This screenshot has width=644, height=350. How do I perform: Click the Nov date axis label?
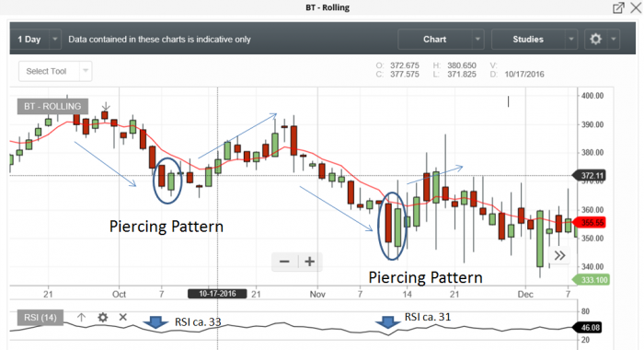click(x=317, y=295)
